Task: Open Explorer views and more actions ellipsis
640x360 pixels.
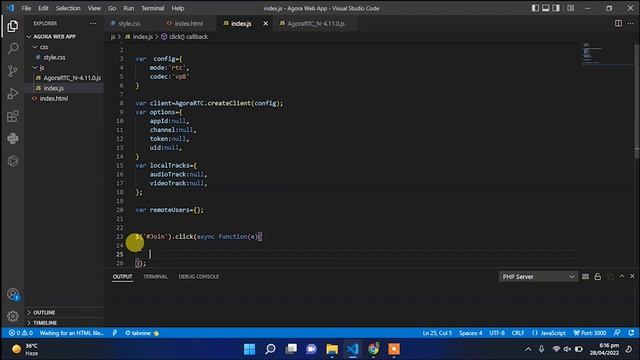Action: [x=93, y=23]
